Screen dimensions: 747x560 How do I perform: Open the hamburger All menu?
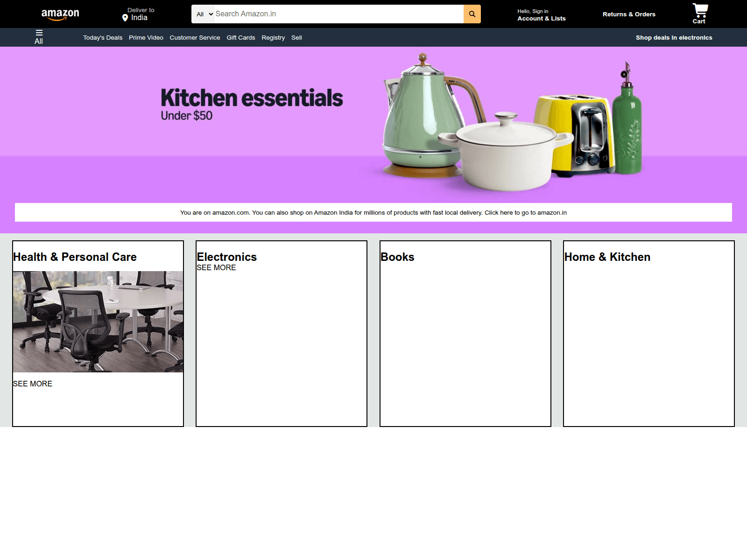(39, 37)
